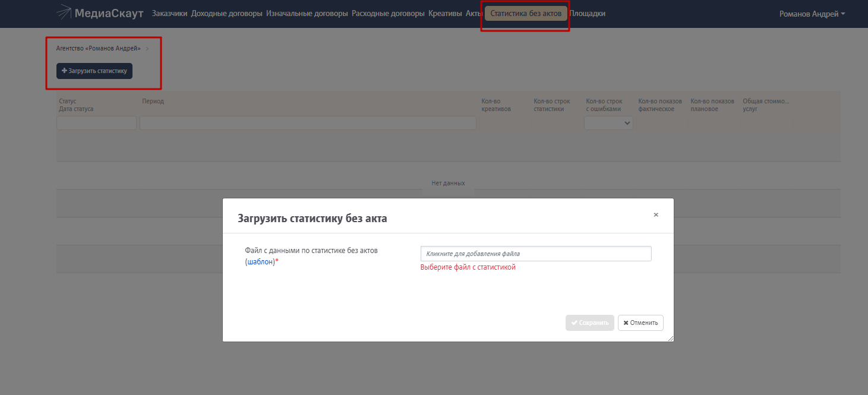
Task: Click the Общая стоимость услуг header
Action: [766, 105]
